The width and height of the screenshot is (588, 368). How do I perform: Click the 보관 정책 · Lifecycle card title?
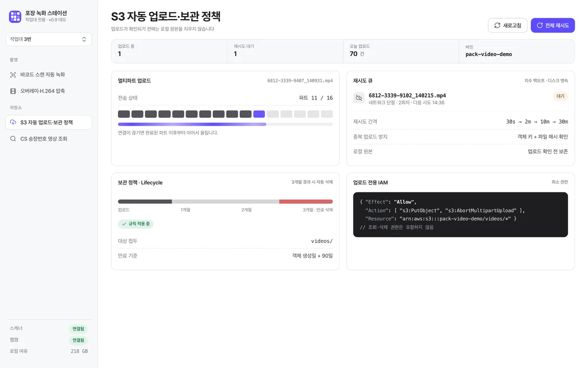140,183
